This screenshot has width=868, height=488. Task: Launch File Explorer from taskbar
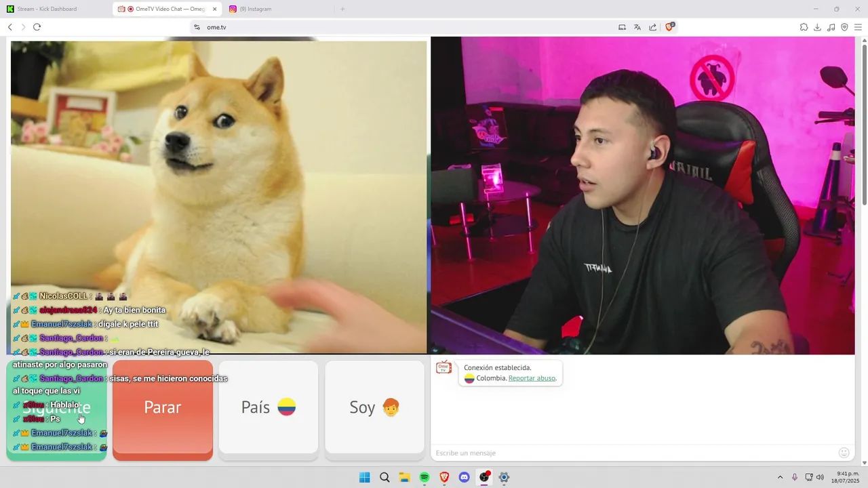tap(404, 477)
